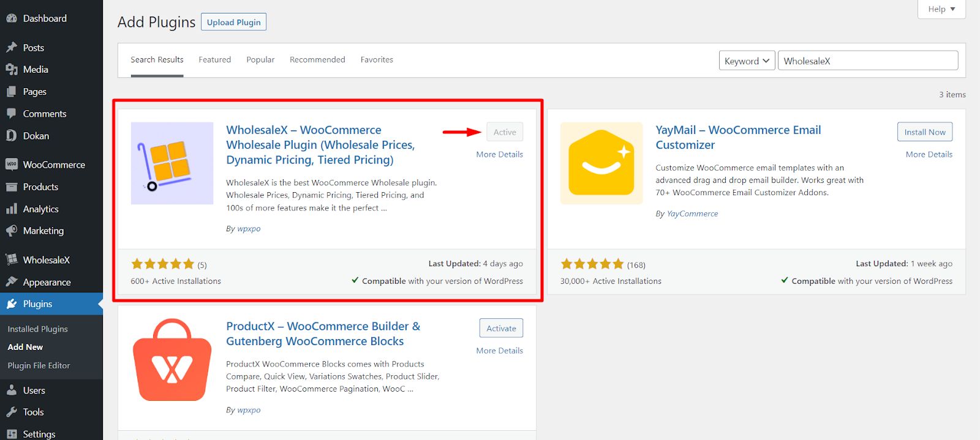Image resolution: width=980 pixels, height=440 pixels.
Task: Switch to the Featured tab
Action: click(x=215, y=60)
